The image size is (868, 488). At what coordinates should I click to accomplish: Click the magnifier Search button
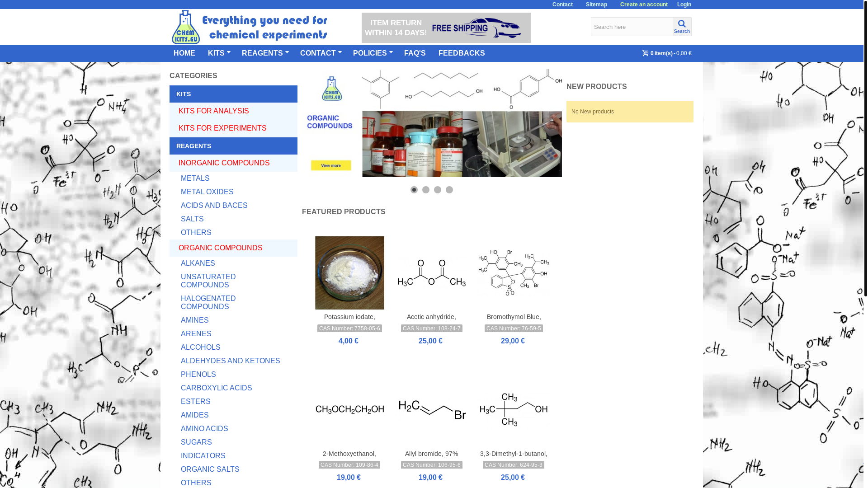tap(682, 27)
